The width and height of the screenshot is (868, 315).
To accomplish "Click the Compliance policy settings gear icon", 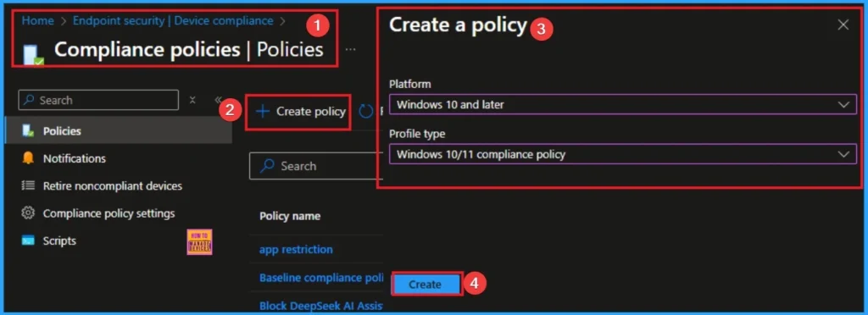I will 28,213.
